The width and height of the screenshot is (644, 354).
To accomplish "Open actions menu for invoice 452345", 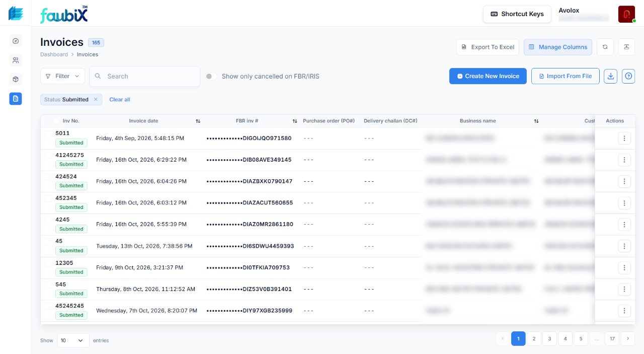I will click(624, 203).
